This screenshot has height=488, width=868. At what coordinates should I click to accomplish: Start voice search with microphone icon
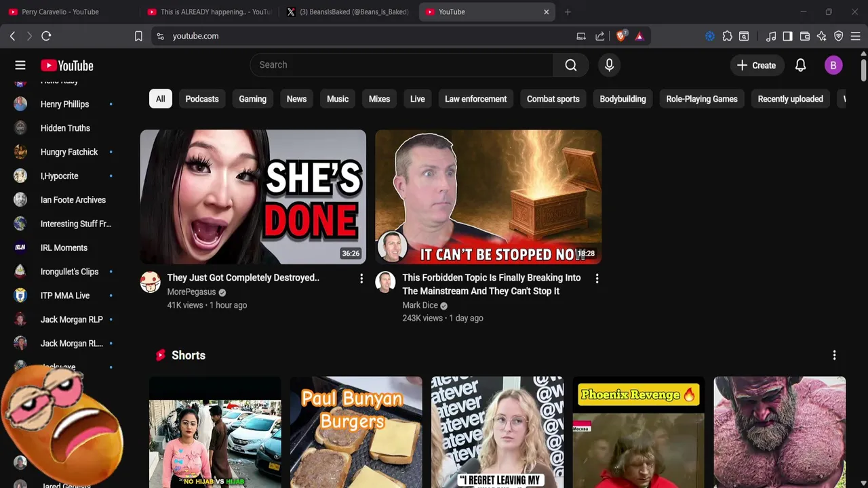click(609, 65)
